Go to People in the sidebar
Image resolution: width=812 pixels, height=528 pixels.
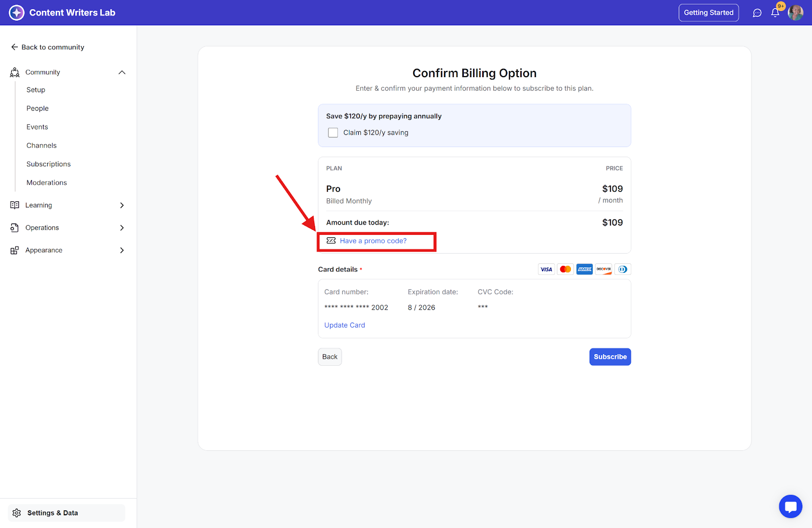38,109
